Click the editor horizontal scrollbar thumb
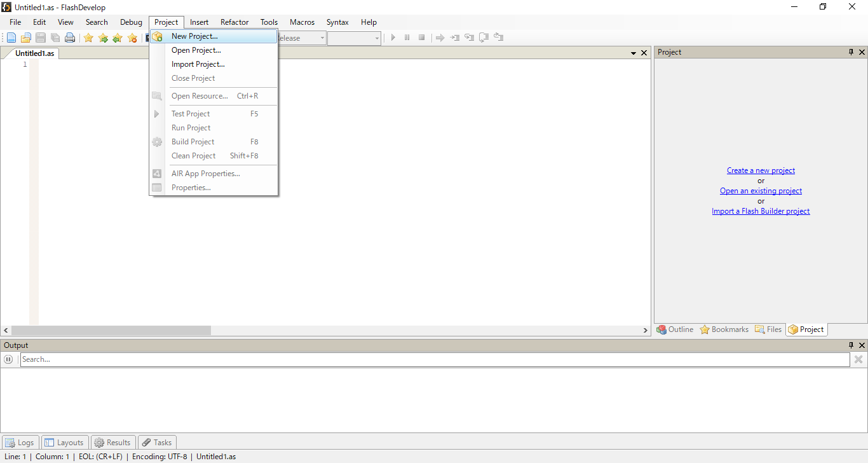 [x=111, y=331]
